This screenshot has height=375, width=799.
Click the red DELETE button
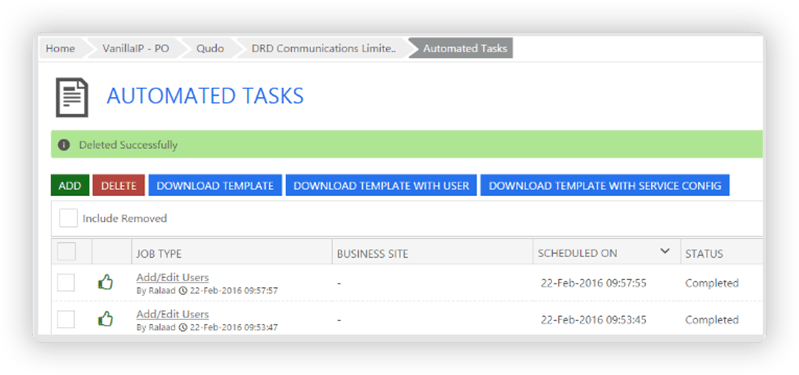(x=119, y=185)
